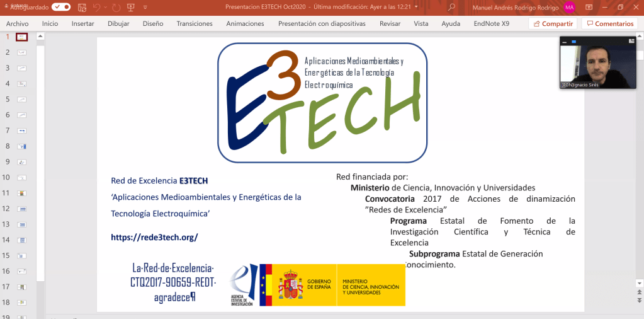This screenshot has width=644, height=319.
Task: Click the slide panel scroll-up arrow
Action: pyautogui.click(x=40, y=37)
